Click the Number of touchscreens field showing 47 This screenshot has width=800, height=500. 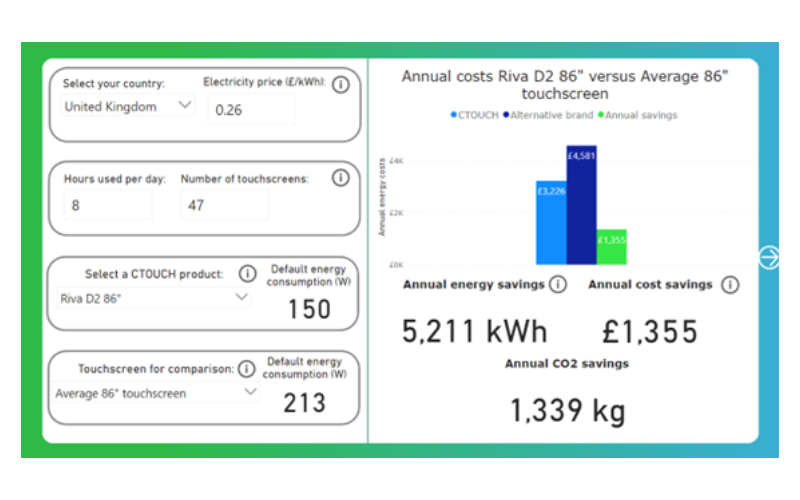225,205
